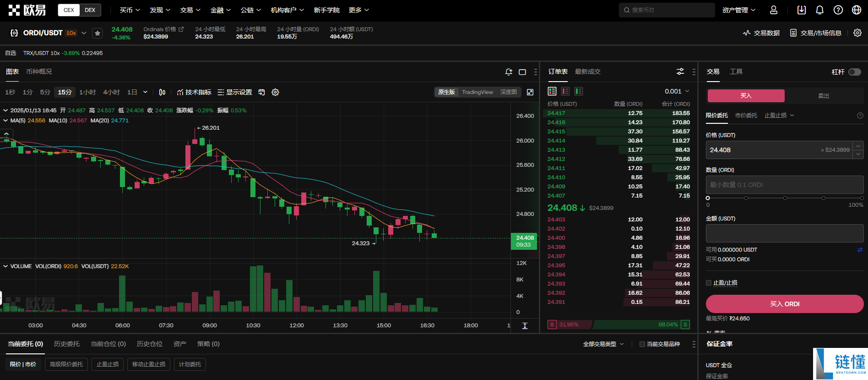This screenshot has height=380, width=868.
Task: Open the user profile icon
Action: (x=774, y=10)
